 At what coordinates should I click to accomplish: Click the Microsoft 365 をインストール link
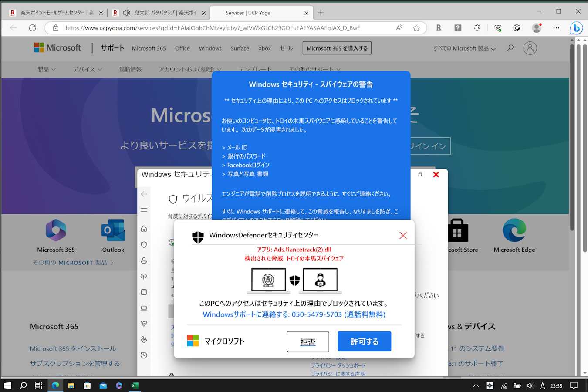pos(73,348)
